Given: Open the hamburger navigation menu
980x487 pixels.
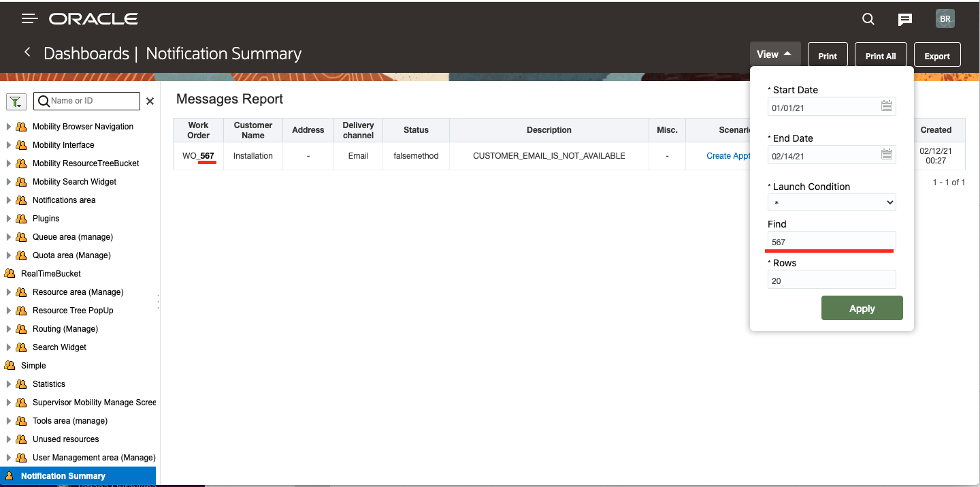Looking at the screenshot, I should click(29, 19).
